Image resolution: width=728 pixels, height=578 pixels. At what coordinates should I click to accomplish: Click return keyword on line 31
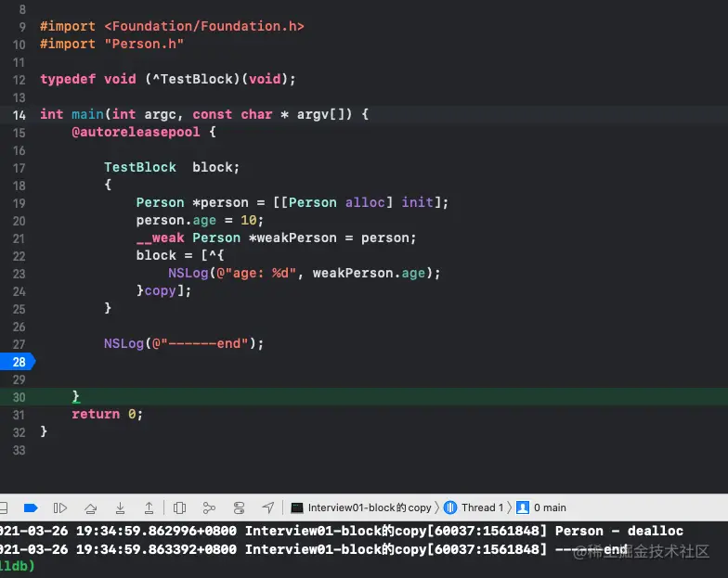pos(96,414)
